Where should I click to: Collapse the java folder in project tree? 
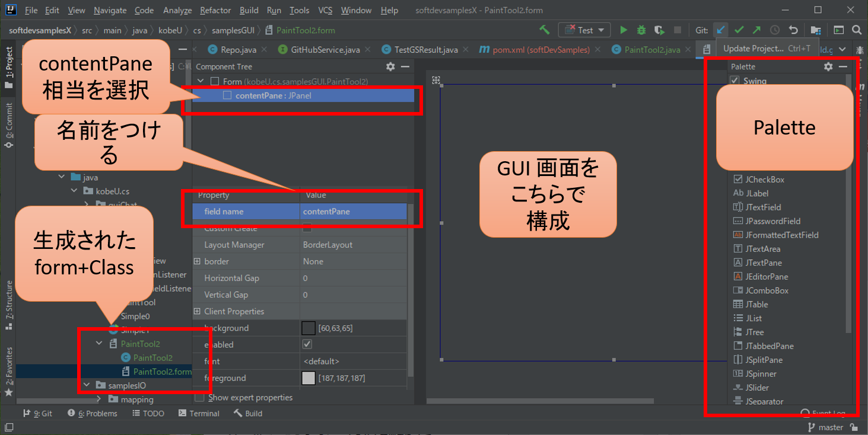(x=62, y=177)
